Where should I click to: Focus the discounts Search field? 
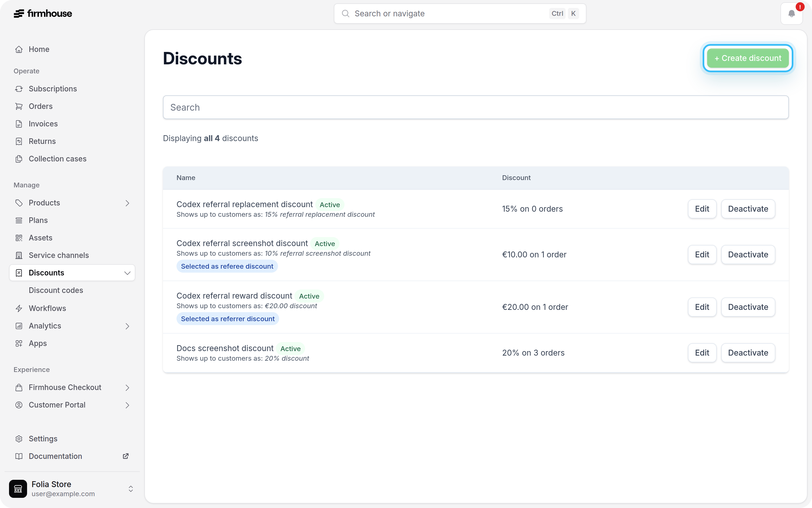pos(475,107)
